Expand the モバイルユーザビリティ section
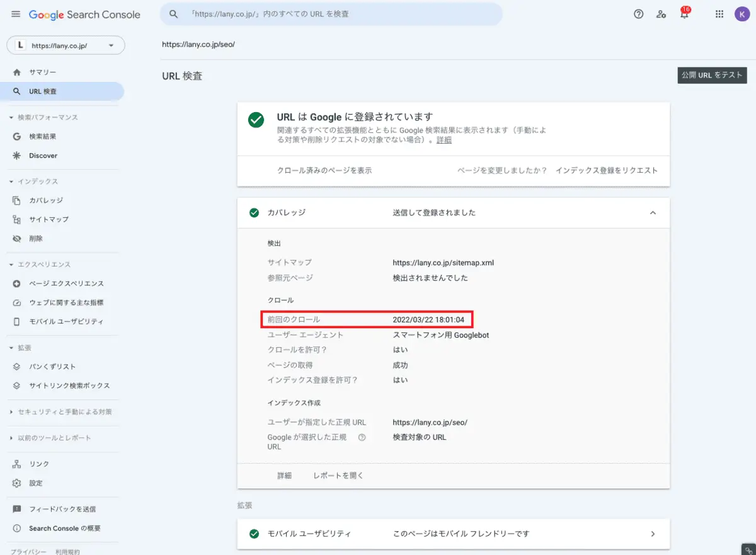756x555 pixels. (x=653, y=534)
